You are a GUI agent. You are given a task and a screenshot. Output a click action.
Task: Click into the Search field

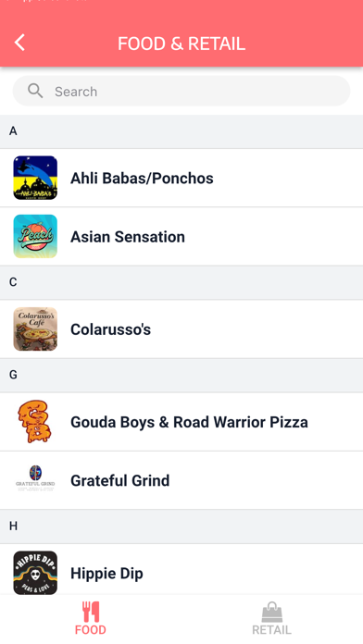(181, 92)
